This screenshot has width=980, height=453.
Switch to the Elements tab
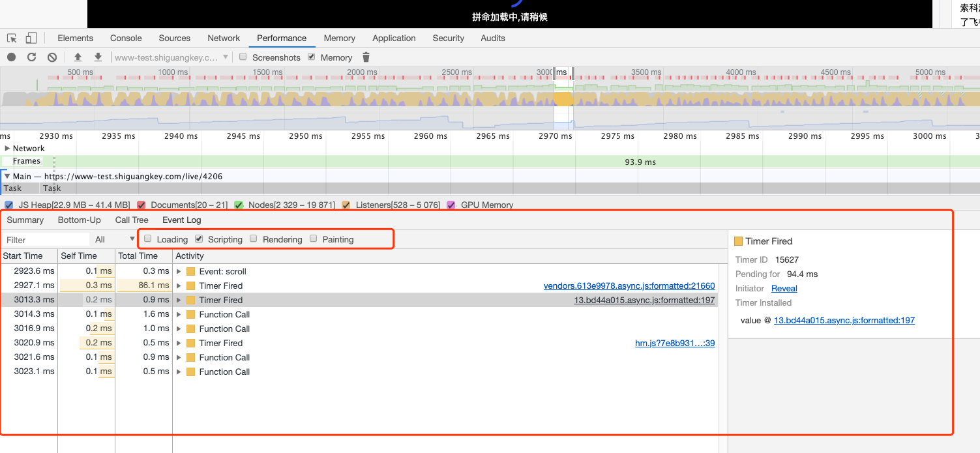click(x=76, y=38)
